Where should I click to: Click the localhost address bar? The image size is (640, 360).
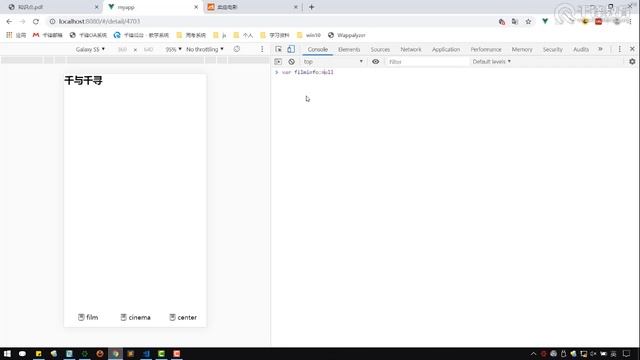[x=269, y=21]
